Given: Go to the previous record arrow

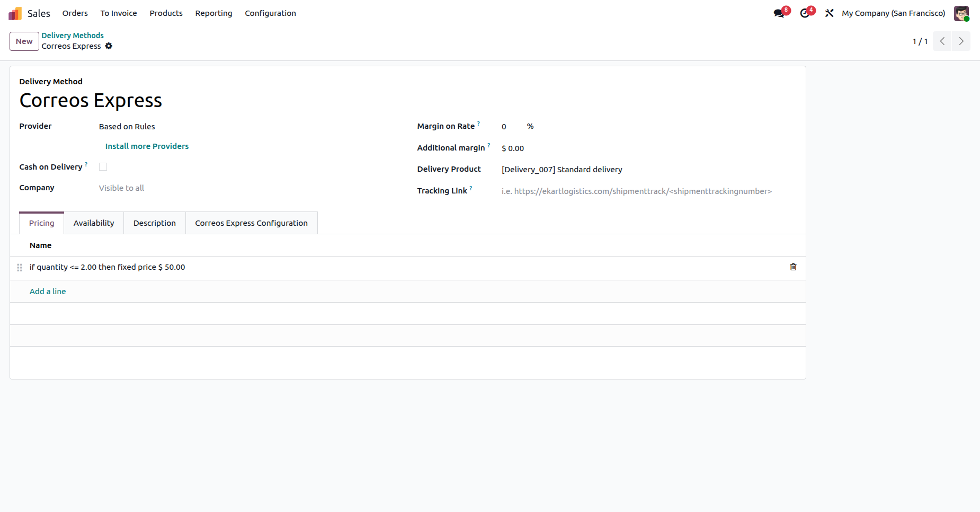Looking at the screenshot, I should pyautogui.click(x=942, y=41).
